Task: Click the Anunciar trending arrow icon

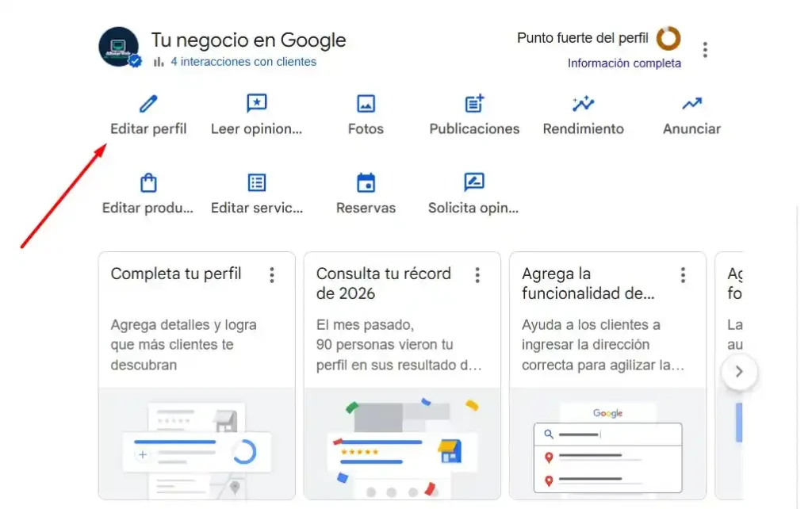Action: 691,104
